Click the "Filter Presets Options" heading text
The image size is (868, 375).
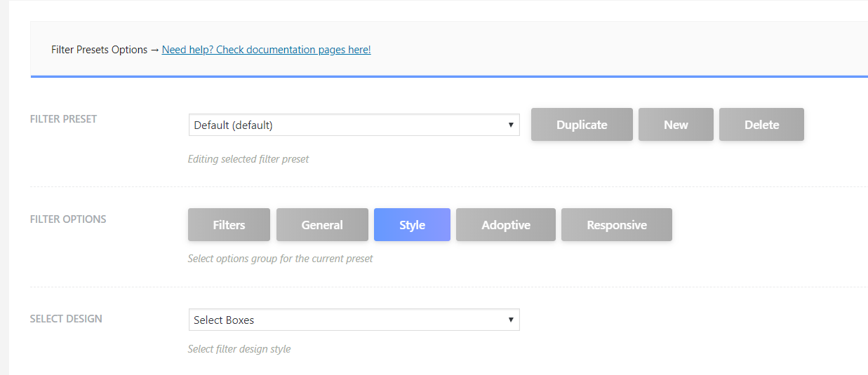click(99, 50)
